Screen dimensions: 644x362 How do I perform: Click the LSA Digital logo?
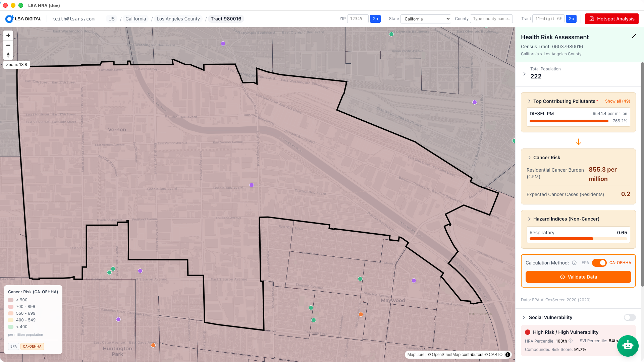click(x=23, y=19)
